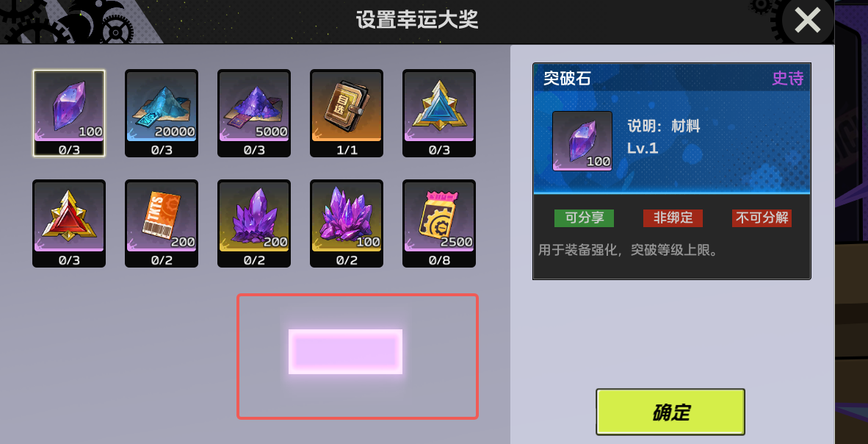Screen dimensions: 868x444
Task: Click the red 不可分解 tag
Action: click(x=762, y=218)
